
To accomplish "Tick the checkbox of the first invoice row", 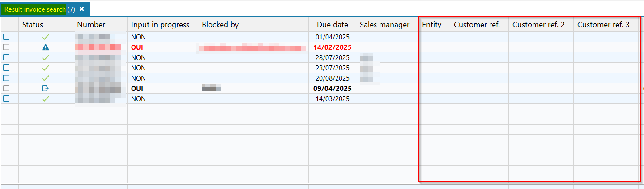I will click(x=6, y=37).
